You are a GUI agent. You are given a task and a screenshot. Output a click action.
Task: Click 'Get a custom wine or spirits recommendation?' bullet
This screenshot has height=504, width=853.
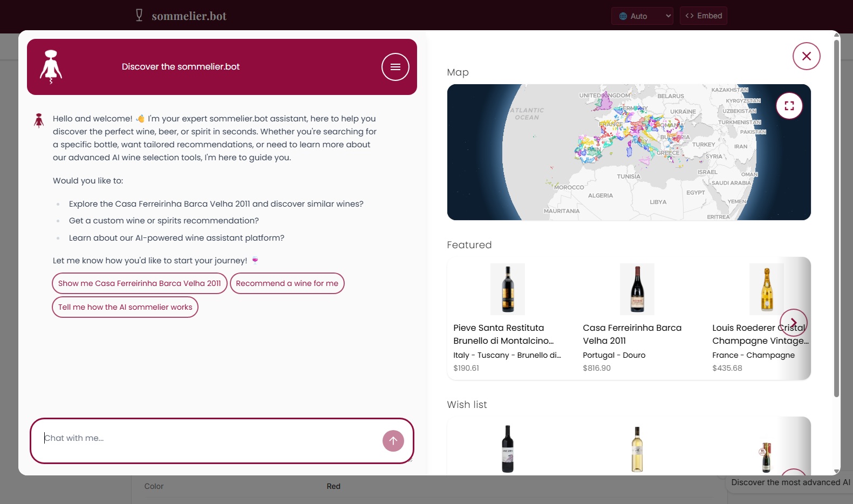pyautogui.click(x=163, y=221)
